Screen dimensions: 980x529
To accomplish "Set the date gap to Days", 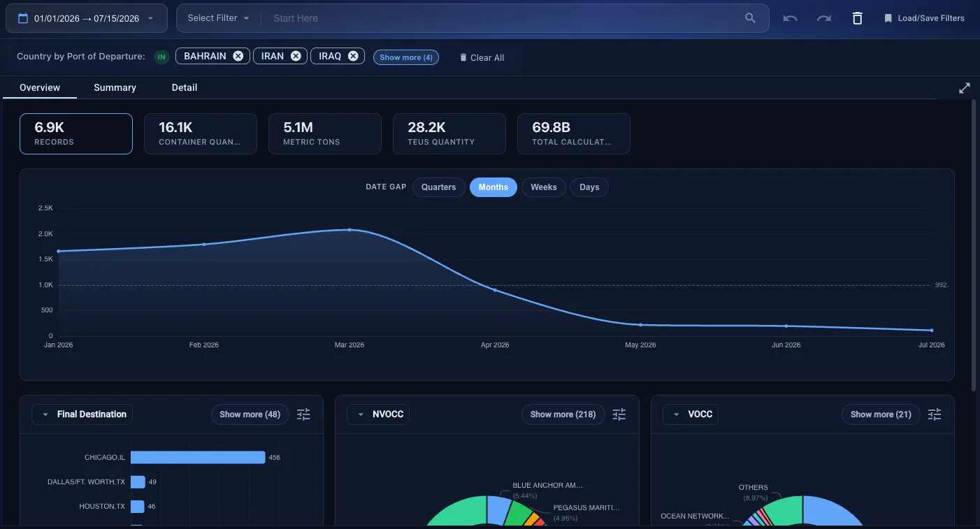I will [x=589, y=187].
